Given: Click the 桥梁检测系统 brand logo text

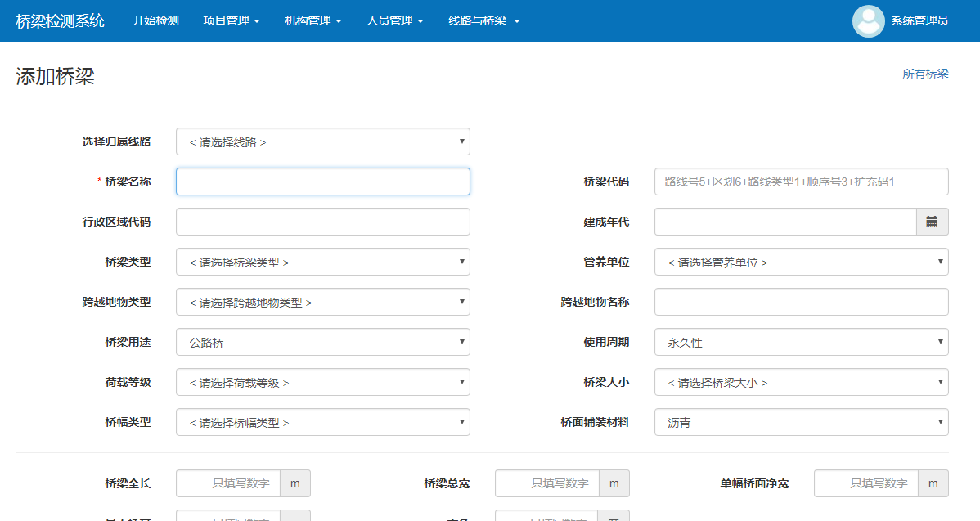Looking at the screenshot, I should (x=61, y=21).
